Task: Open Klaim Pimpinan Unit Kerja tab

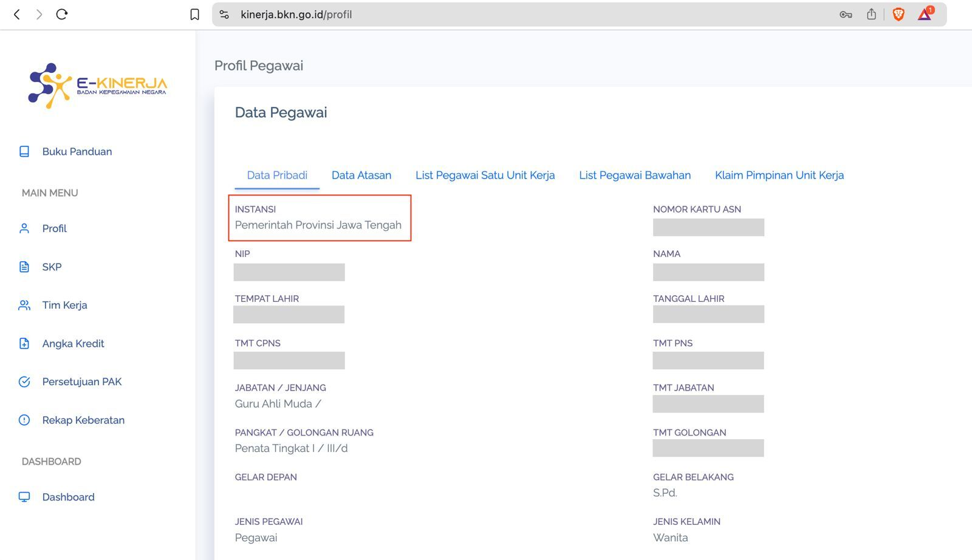Action: pos(779,175)
